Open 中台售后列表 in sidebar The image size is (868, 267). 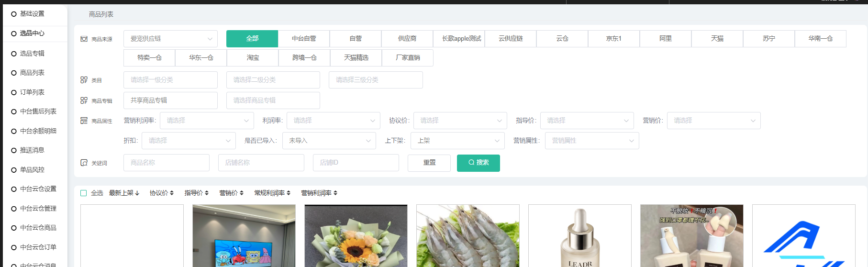point(38,111)
